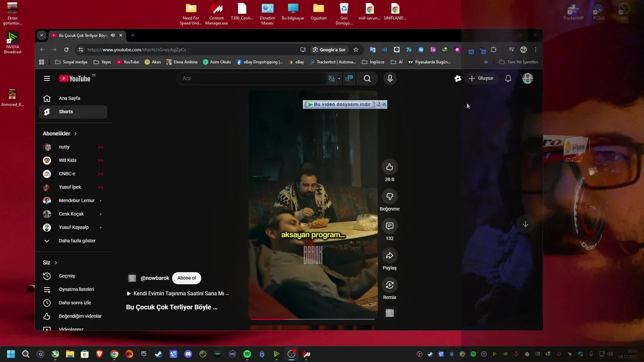Select Shorts in the sidebar
Image resolution: width=644 pixels, height=362 pixels.
(73, 112)
